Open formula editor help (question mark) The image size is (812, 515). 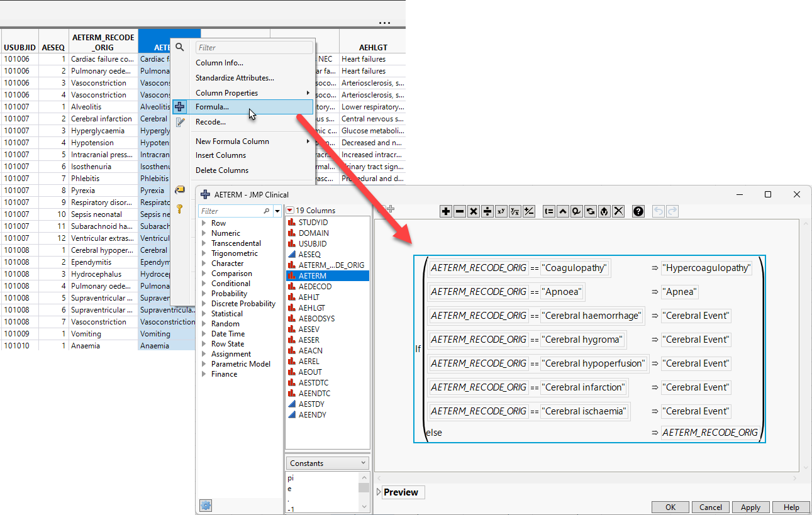coord(638,211)
